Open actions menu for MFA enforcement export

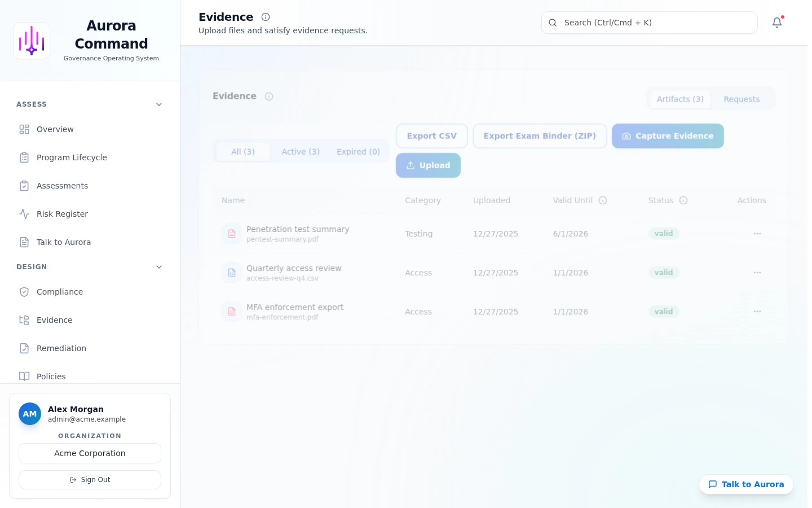point(757,312)
